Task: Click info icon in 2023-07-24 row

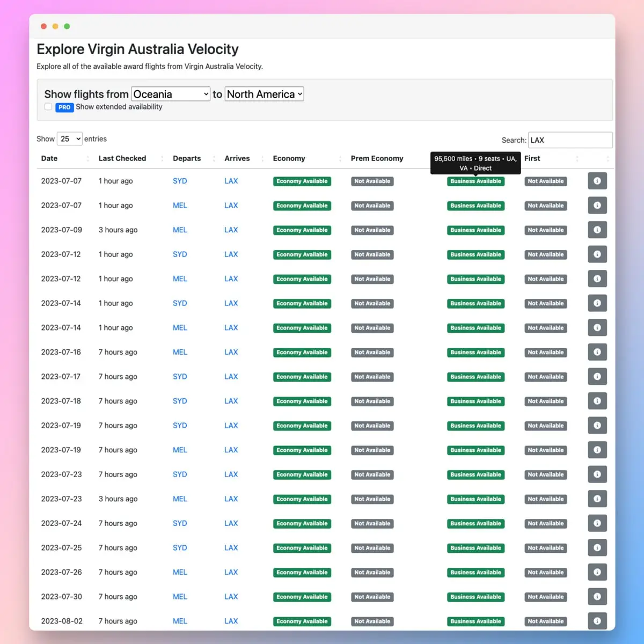Action: (597, 523)
